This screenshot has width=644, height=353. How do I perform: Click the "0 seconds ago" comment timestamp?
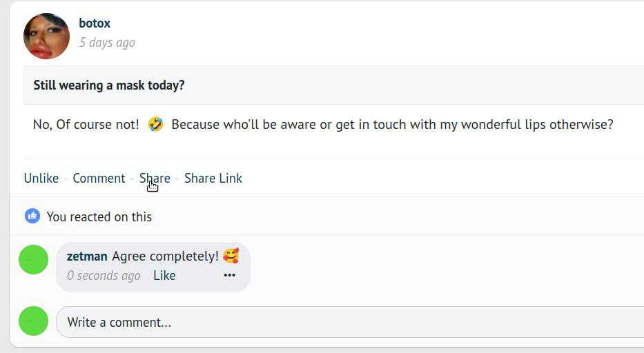point(104,276)
